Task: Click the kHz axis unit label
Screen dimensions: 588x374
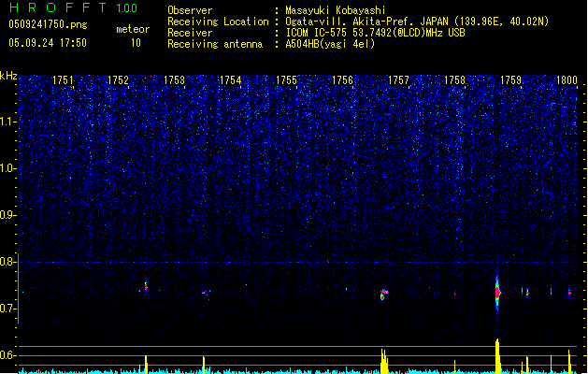Action: tap(8, 76)
